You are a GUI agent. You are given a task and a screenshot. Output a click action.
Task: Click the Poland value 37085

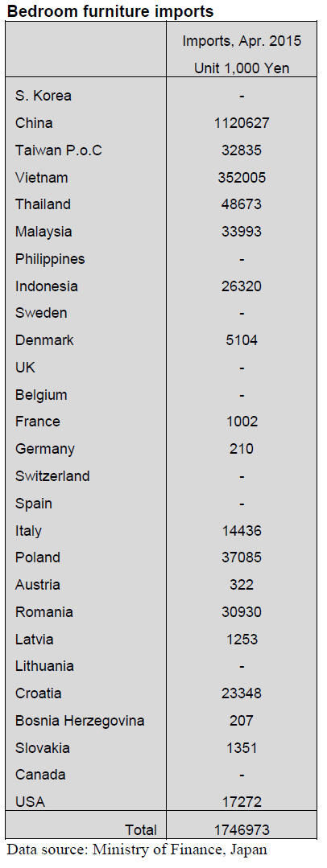click(x=242, y=557)
